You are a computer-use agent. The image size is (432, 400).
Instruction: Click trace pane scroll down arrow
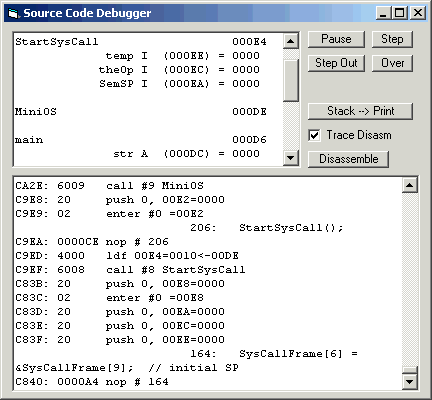[410, 381]
